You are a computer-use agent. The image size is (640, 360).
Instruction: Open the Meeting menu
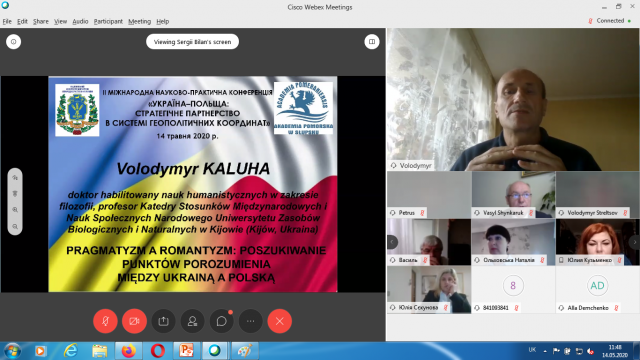pos(140,21)
